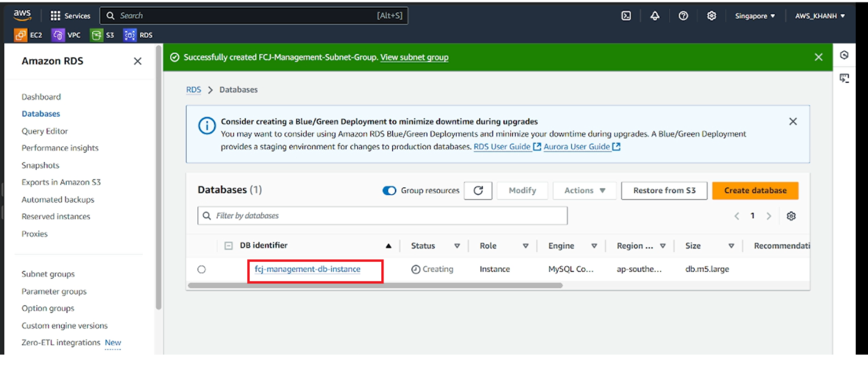Click the Modify button

pos(522,190)
